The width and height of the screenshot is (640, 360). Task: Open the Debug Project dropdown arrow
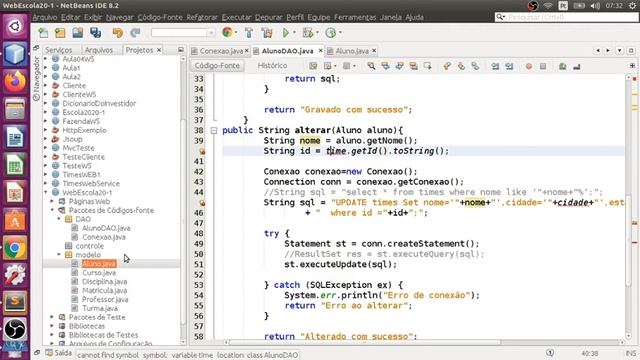[317, 33]
